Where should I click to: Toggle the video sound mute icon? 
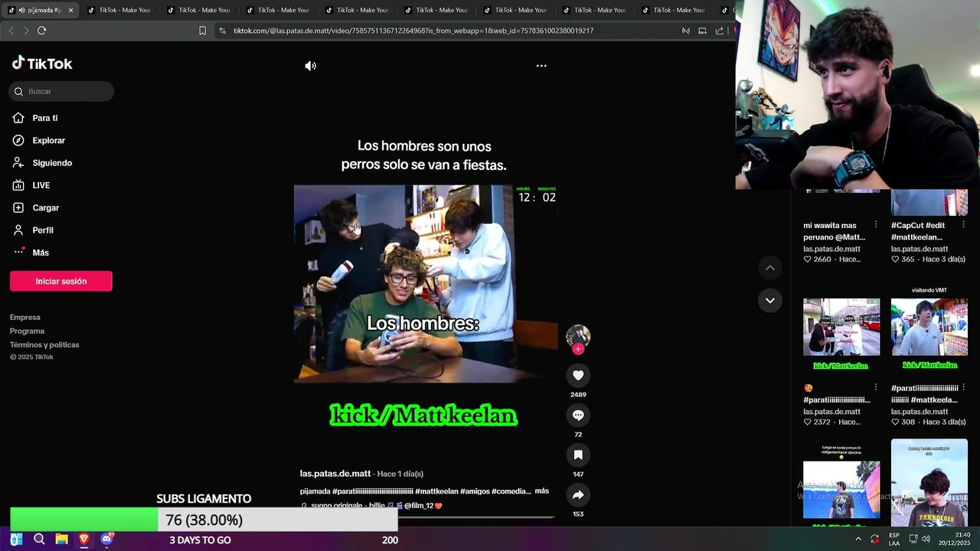310,66
